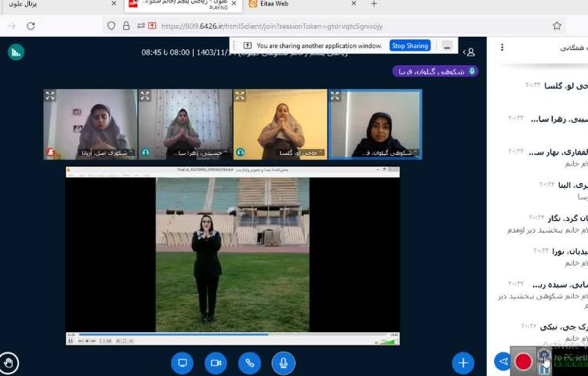This screenshot has height=376, width=588.
Task: Click the raise hand icon
Action: [9, 363]
